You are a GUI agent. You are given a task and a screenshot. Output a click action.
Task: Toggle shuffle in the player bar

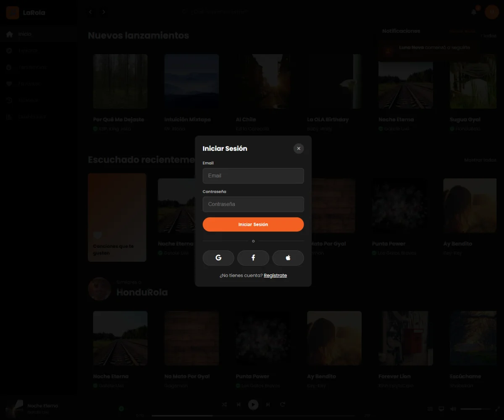click(x=224, y=404)
